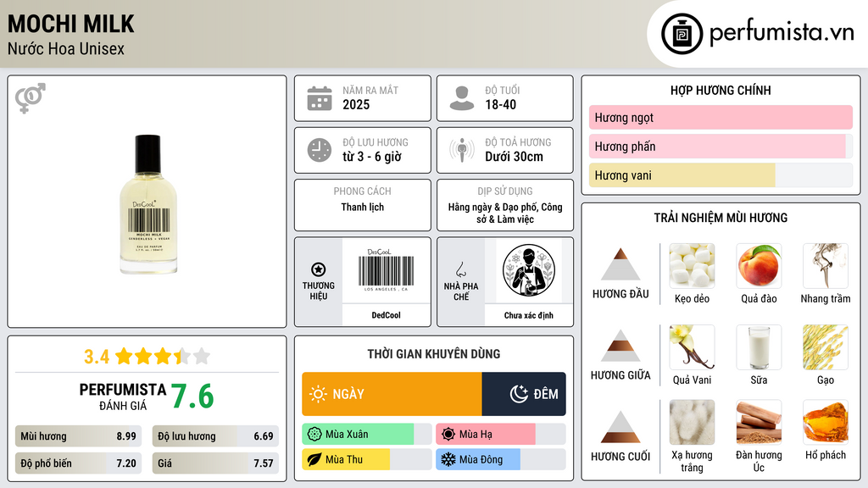The width and height of the screenshot is (868, 488).
Task: Click the Mùa Hạ season bar
Action: click(500, 435)
